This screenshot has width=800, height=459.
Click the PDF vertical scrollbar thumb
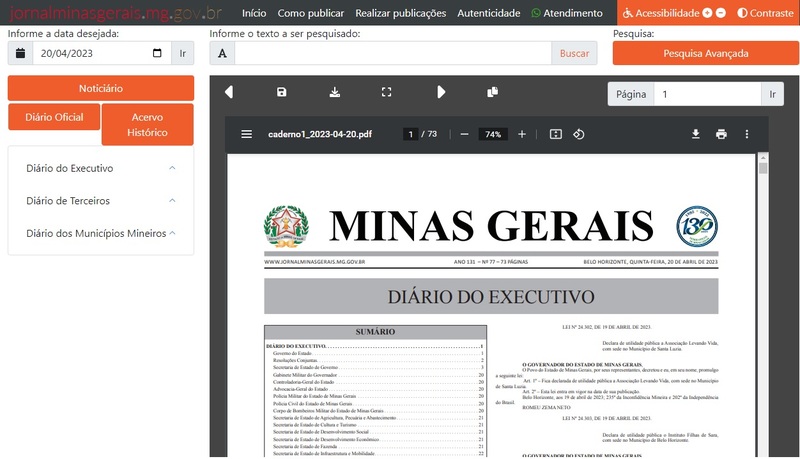click(x=763, y=167)
